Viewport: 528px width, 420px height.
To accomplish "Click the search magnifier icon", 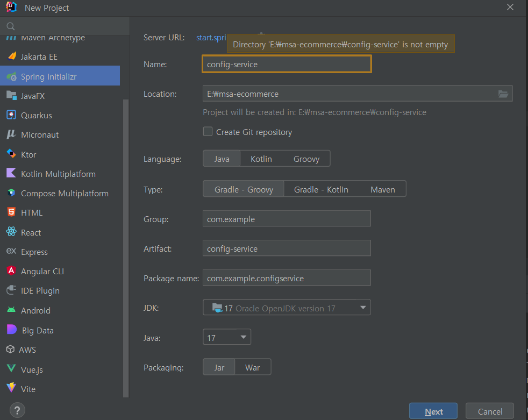I will click(11, 26).
